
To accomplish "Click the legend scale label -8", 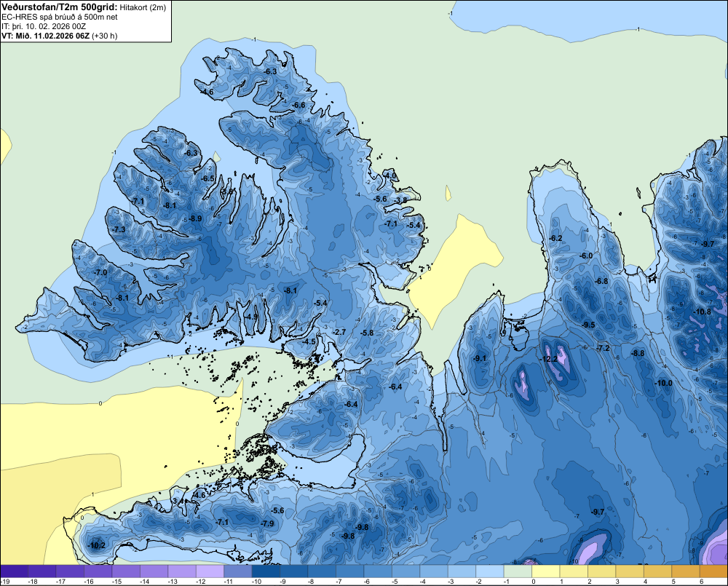I will click(x=310, y=582).
